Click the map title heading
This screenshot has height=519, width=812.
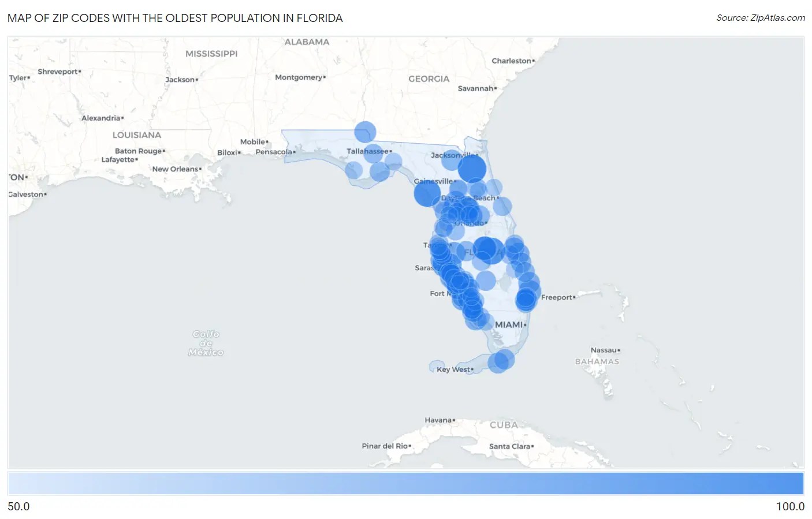(x=174, y=18)
